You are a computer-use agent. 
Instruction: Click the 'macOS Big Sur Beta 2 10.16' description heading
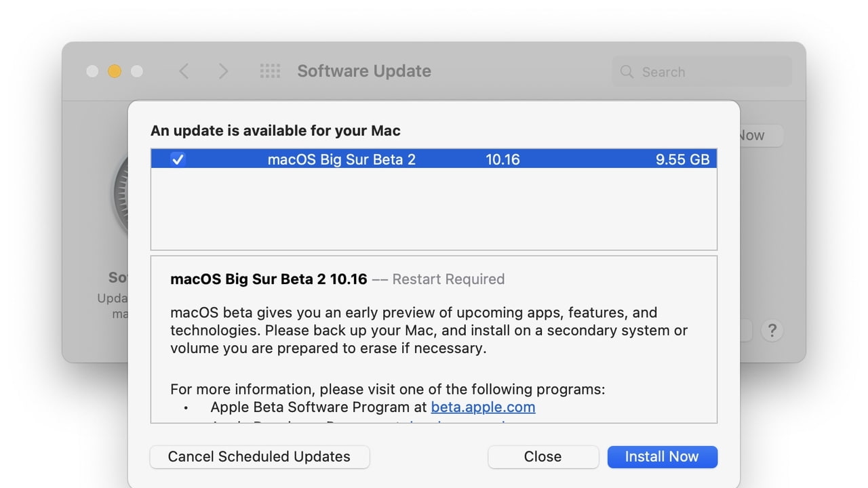269,279
